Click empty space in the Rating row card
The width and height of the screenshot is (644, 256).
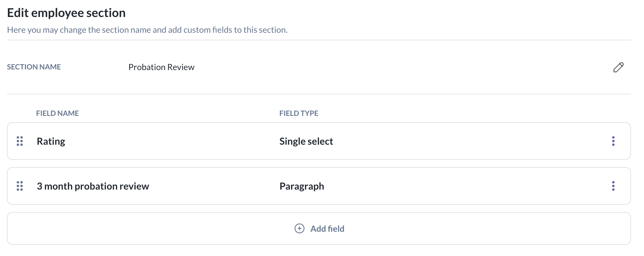click(455, 141)
